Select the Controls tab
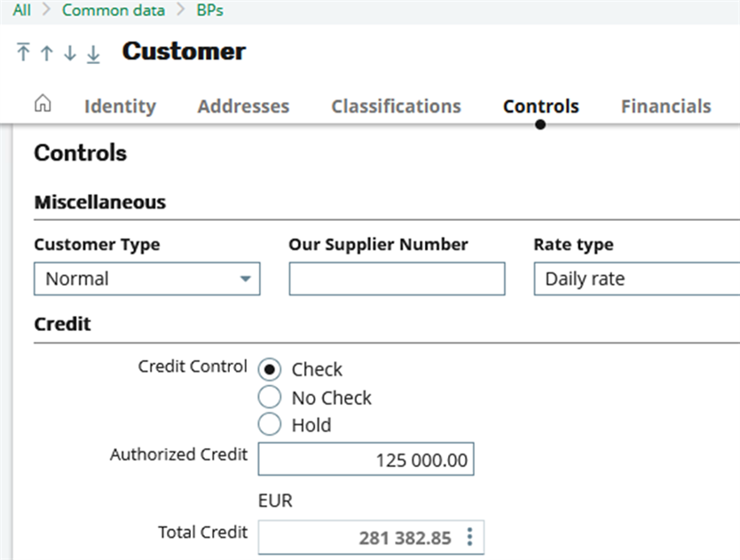Viewport: 740px width, 560px height. coord(540,106)
